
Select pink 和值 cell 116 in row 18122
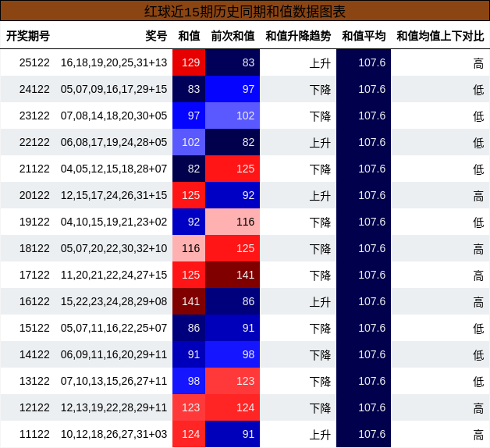tap(189, 248)
